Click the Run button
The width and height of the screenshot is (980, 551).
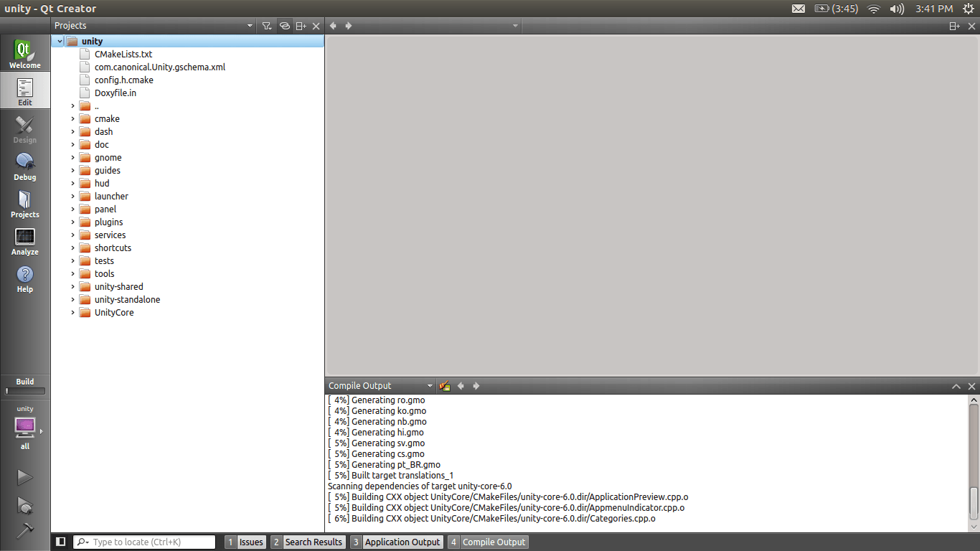click(x=25, y=477)
